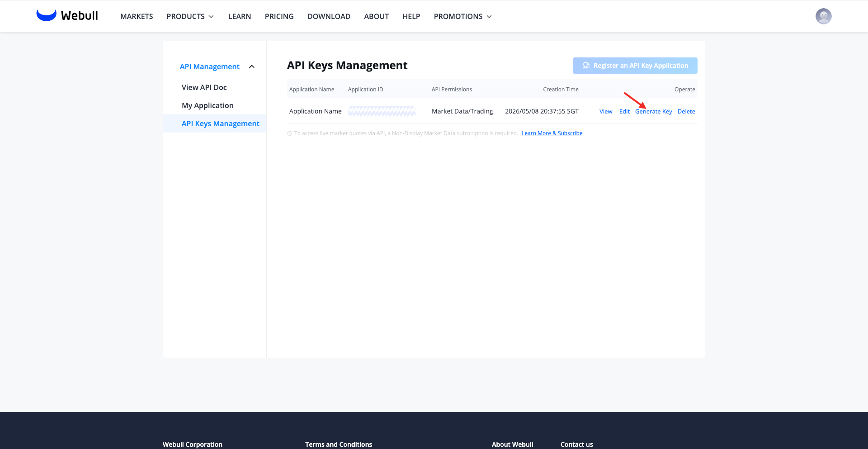Click the Market Data/Trading permissions cell
Viewport: 868px width, 449px height.
[x=462, y=111]
